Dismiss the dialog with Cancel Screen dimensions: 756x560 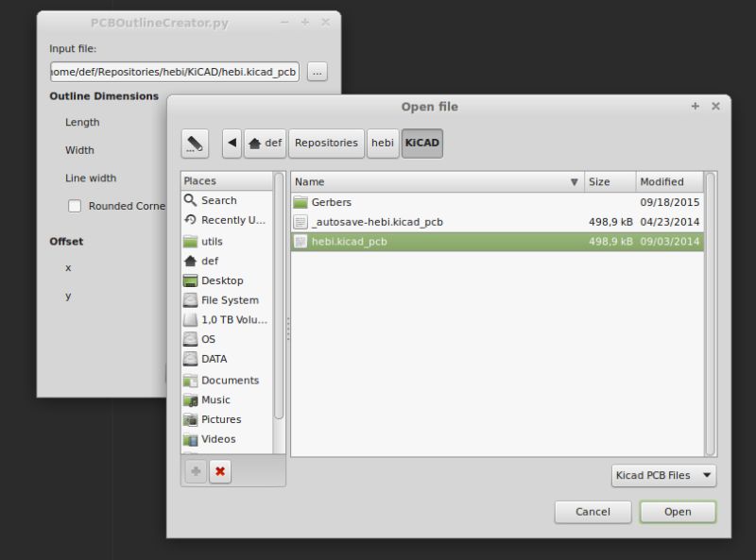(x=593, y=511)
